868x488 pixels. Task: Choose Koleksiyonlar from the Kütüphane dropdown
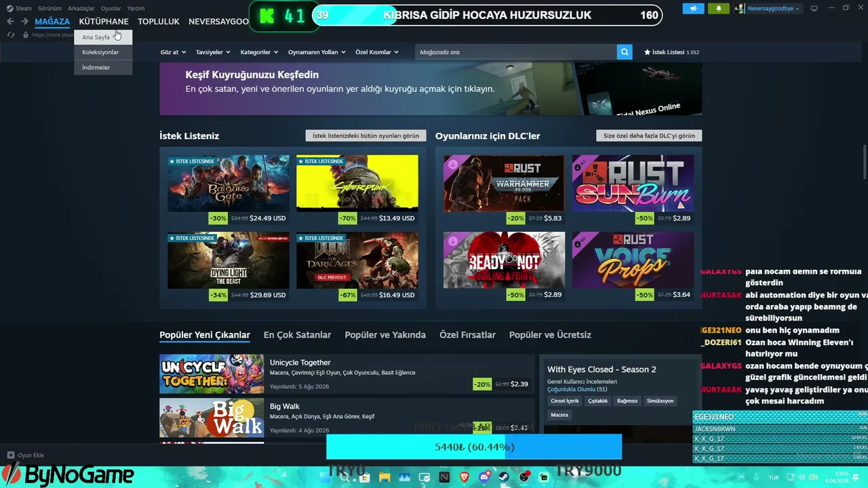click(x=103, y=52)
